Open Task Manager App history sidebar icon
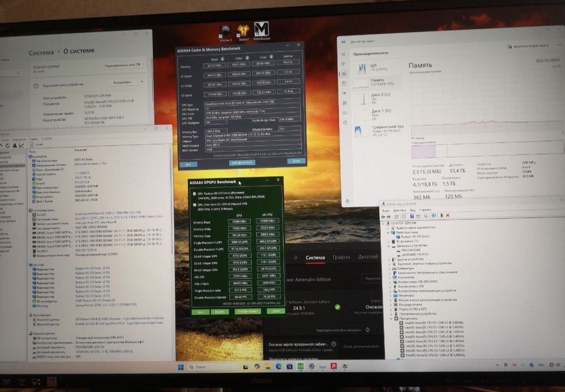The height and width of the screenshot is (392, 565). 344,83
